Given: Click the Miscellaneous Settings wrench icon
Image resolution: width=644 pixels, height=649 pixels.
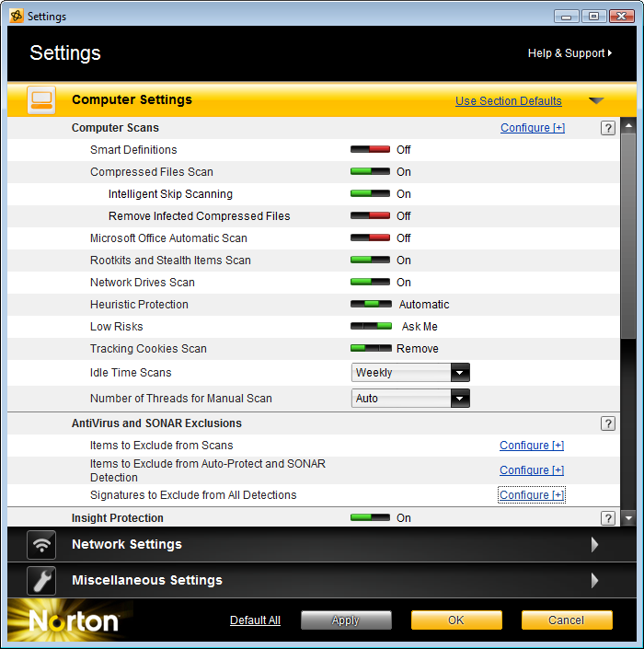Looking at the screenshot, I should 41,580.
